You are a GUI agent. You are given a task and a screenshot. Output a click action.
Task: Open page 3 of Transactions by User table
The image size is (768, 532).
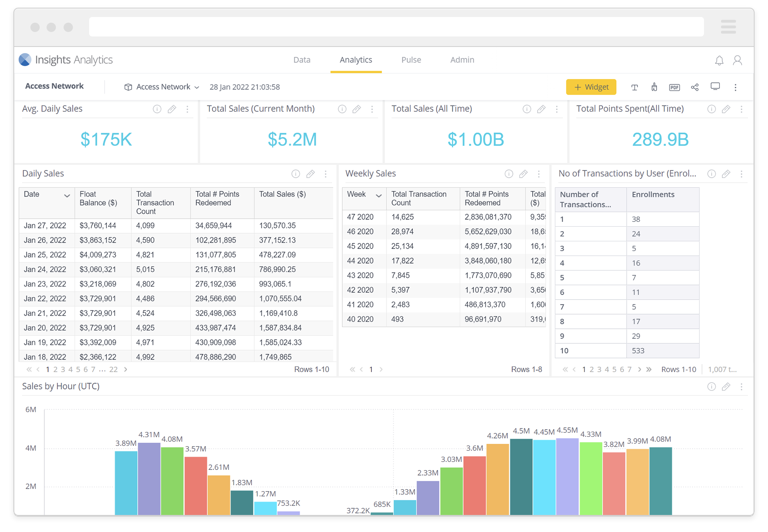(x=599, y=369)
